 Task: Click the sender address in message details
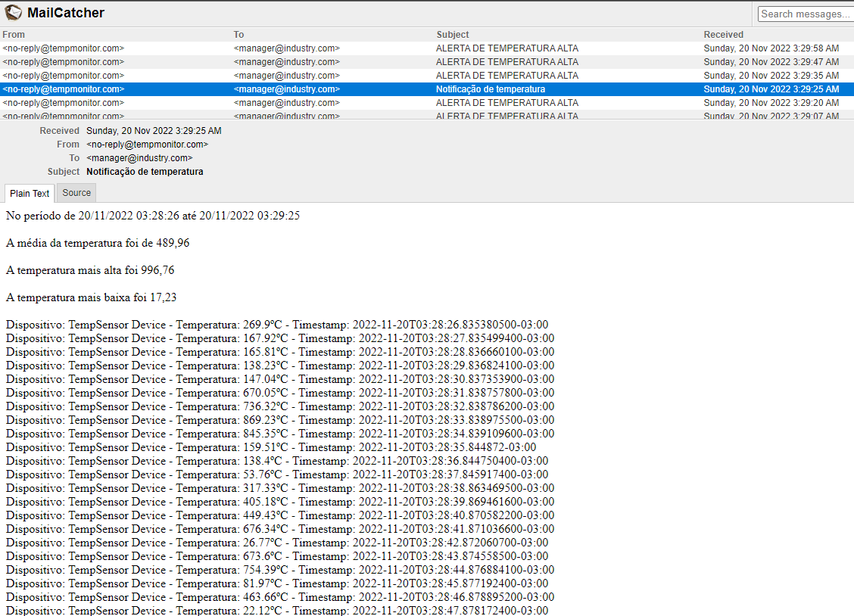click(x=147, y=145)
